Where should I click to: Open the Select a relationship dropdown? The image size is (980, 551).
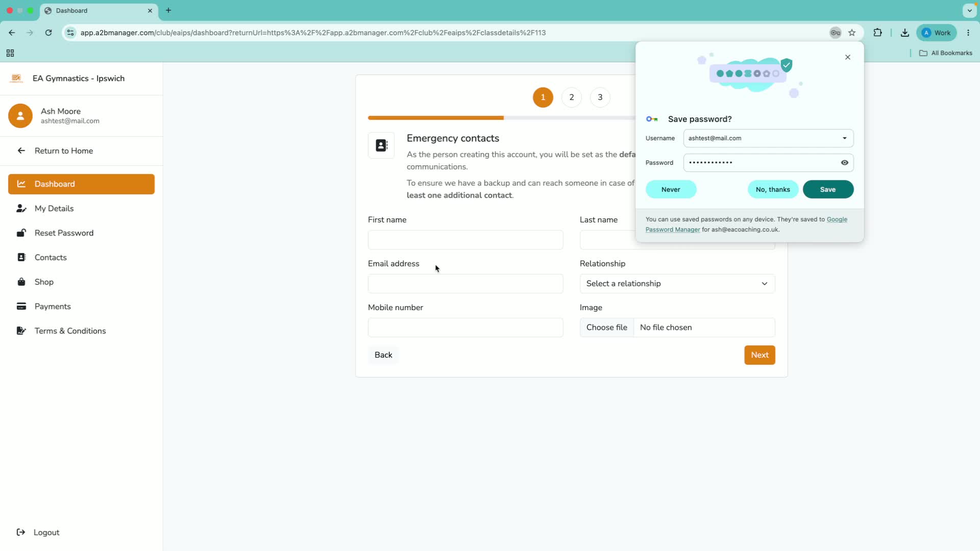click(x=677, y=284)
